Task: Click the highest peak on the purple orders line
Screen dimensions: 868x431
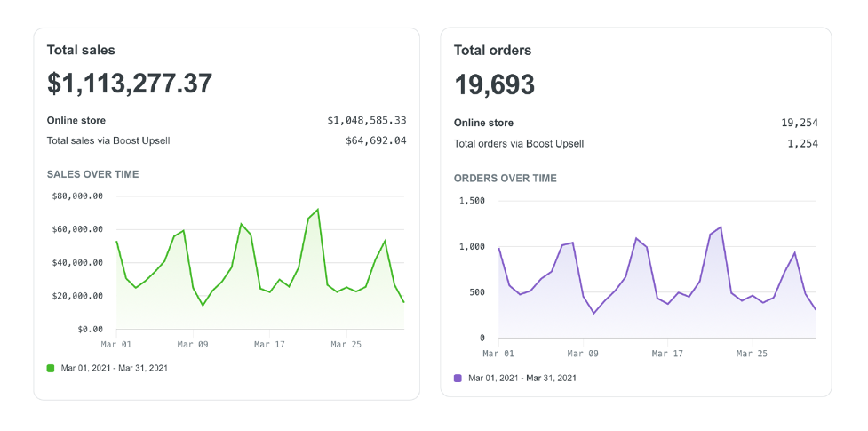Action: point(721,227)
